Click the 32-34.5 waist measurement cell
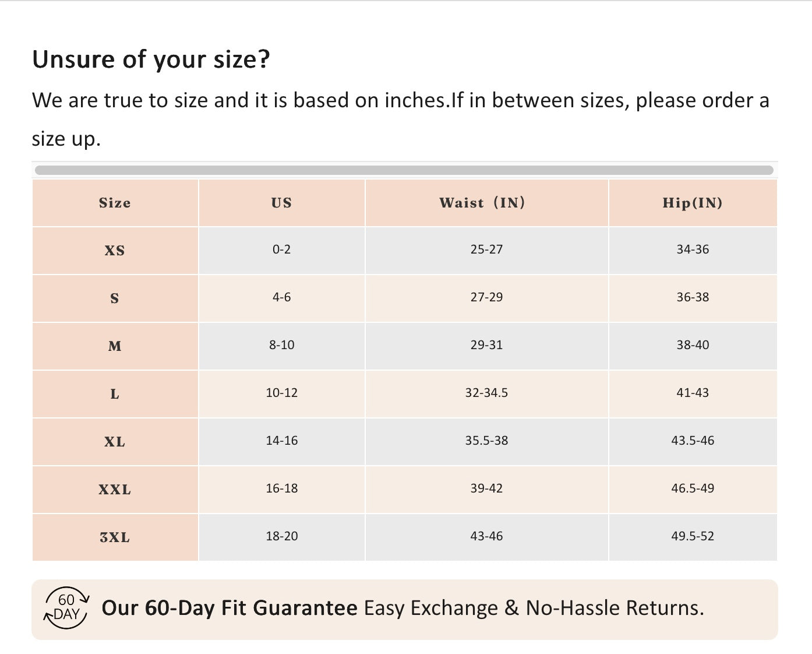812x654 pixels. [x=486, y=393]
